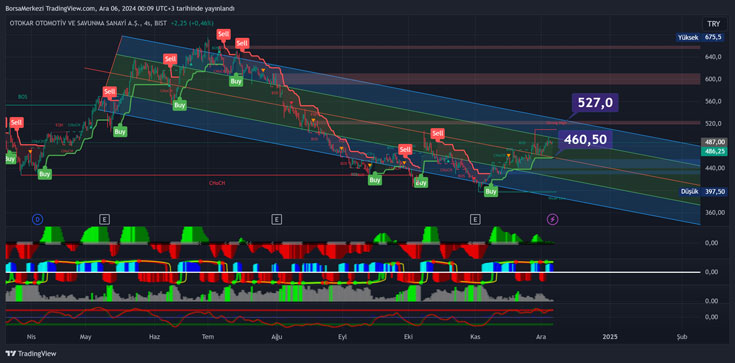This screenshot has height=363, width=735.
Task: Click the 487,00 price tag on axis
Action: click(714, 141)
